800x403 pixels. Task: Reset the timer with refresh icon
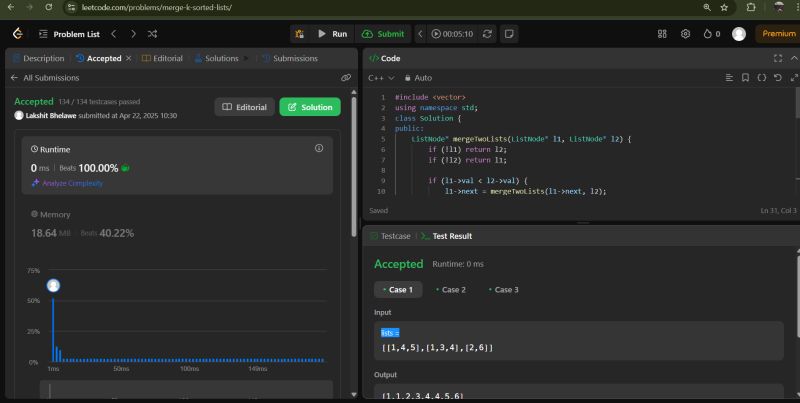pos(487,34)
